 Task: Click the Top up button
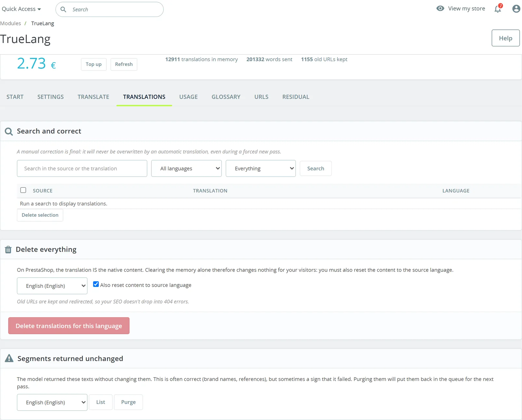click(94, 64)
